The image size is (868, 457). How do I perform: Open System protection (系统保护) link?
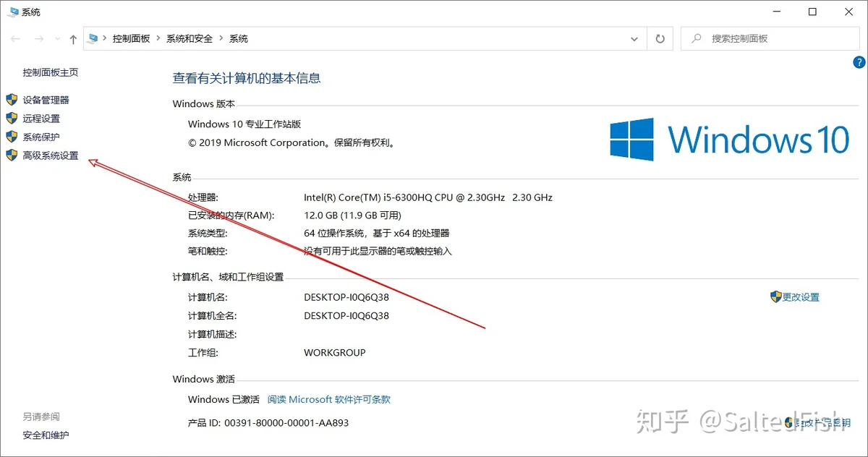pos(41,137)
